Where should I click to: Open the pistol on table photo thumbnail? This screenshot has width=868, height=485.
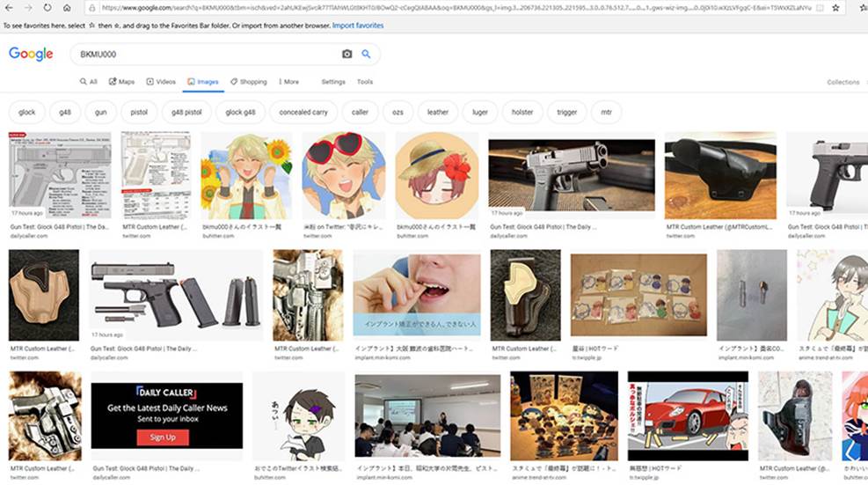tap(572, 175)
